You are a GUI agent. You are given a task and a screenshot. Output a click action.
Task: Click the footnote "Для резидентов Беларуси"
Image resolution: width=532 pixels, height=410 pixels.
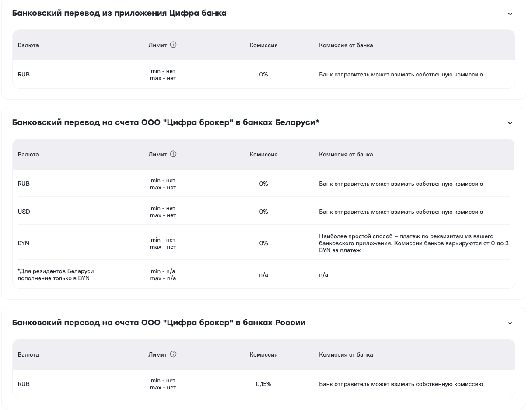[56, 275]
